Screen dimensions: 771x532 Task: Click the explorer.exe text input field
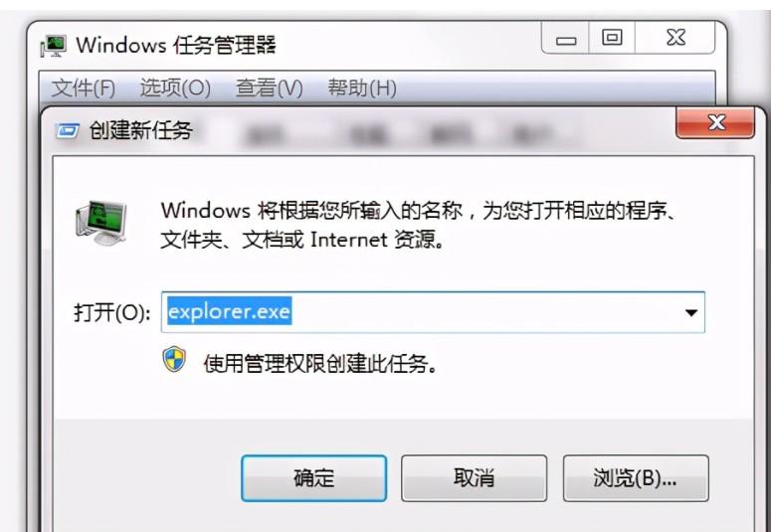pos(433,312)
